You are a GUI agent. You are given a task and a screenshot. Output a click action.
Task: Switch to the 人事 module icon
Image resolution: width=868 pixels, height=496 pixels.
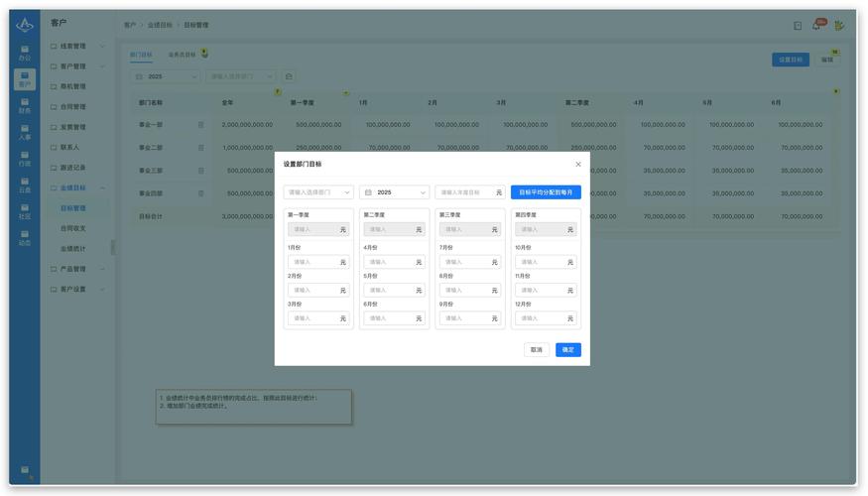[x=25, y=132]
